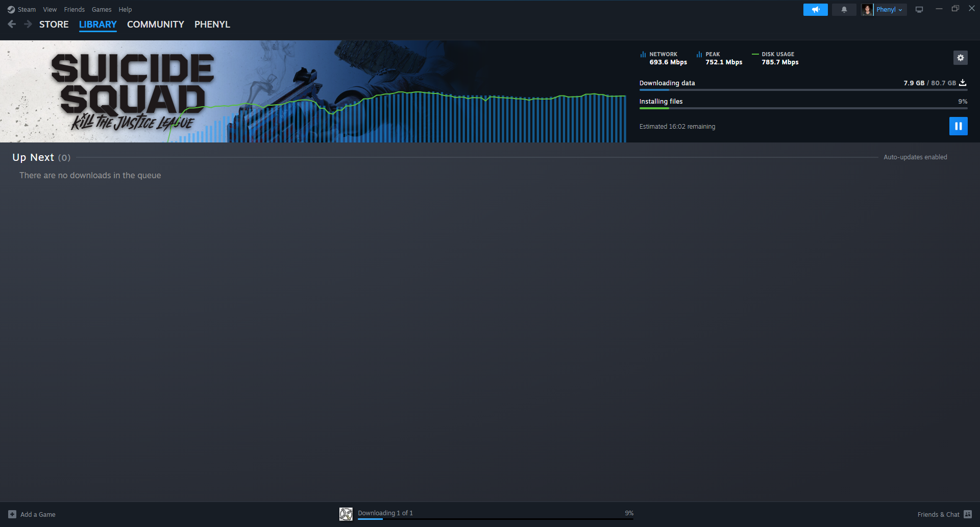The image size is (980, 527).
Task: Open the Friends menu
Action: [75, 10]
